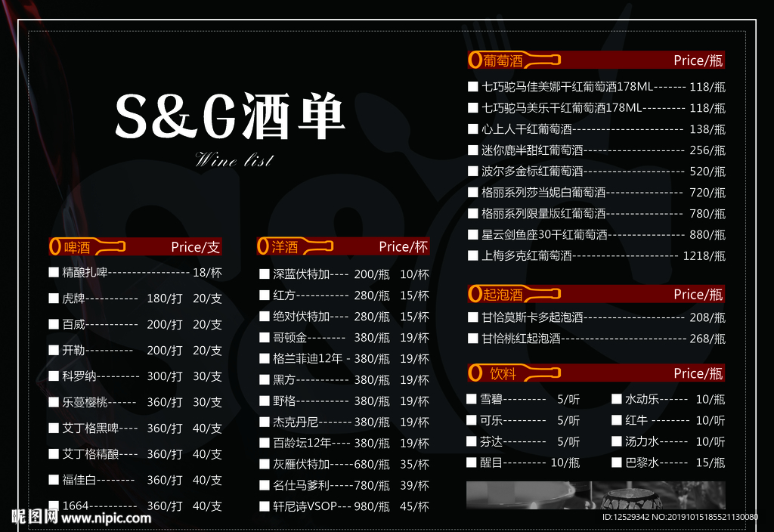
Task: Click the 起泡酒 section heading
Action: (503, 295)
